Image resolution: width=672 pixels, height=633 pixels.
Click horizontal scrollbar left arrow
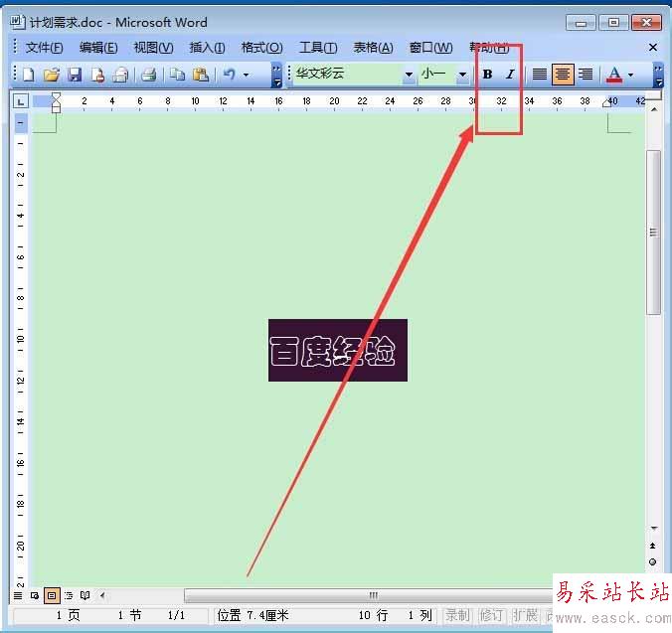coord(102,595)
